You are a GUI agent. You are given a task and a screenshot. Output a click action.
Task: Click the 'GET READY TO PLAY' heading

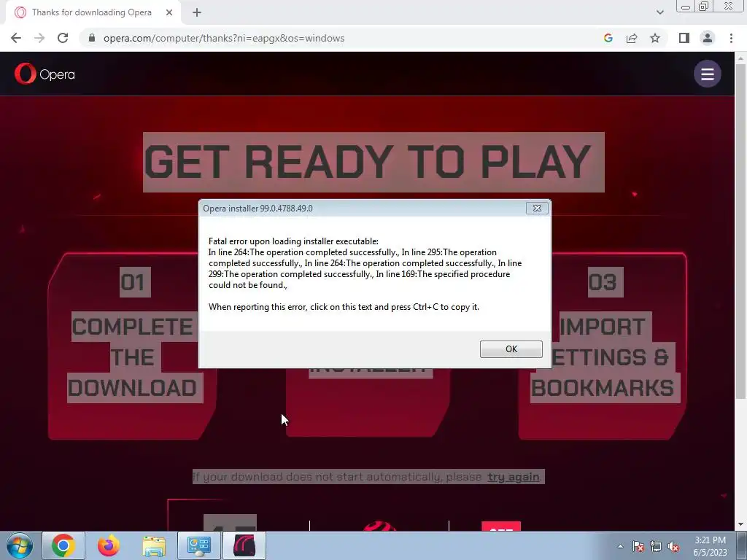click(x=373, y=163)
